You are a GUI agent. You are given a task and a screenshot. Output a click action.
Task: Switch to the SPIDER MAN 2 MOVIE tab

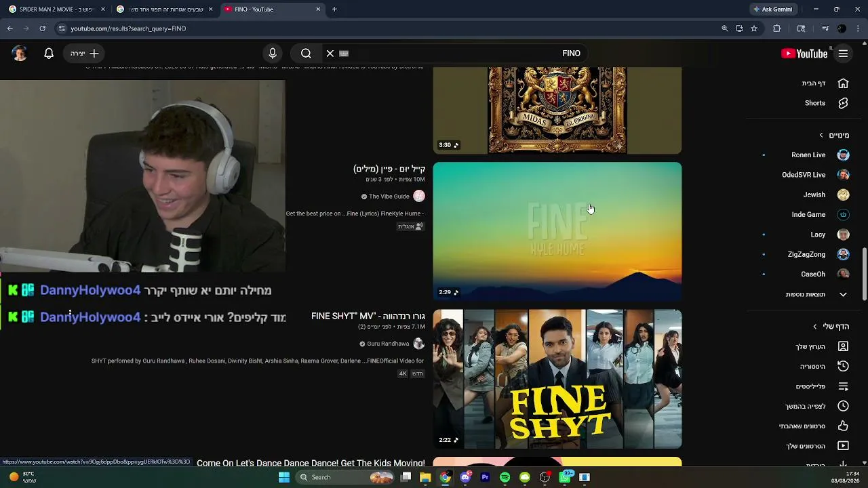coord(56,9)
